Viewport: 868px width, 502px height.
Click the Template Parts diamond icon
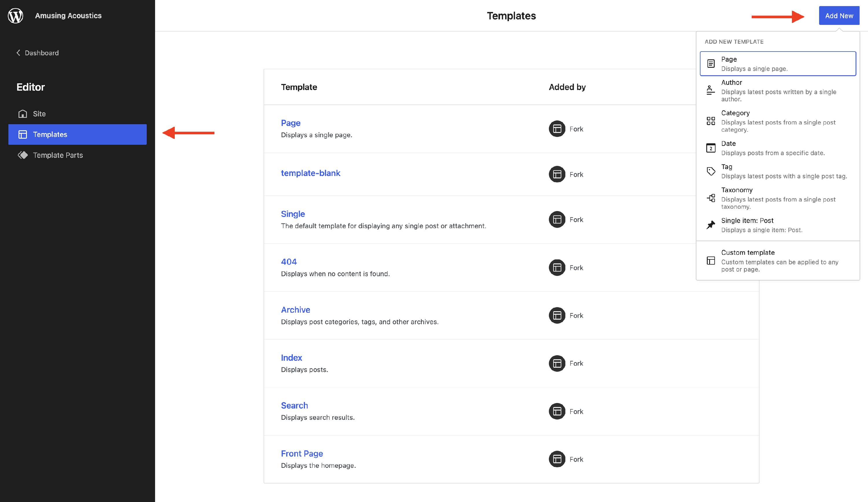point(23,155)
